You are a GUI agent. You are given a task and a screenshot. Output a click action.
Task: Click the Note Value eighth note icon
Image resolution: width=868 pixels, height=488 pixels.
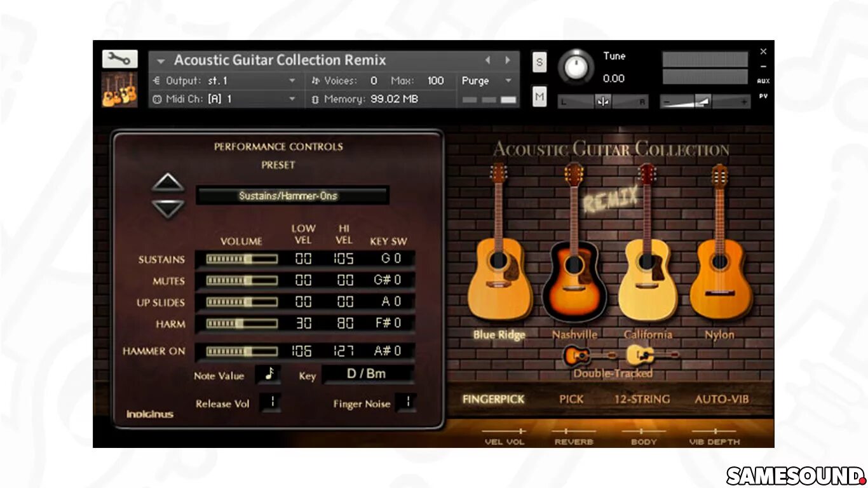(269, 374)
